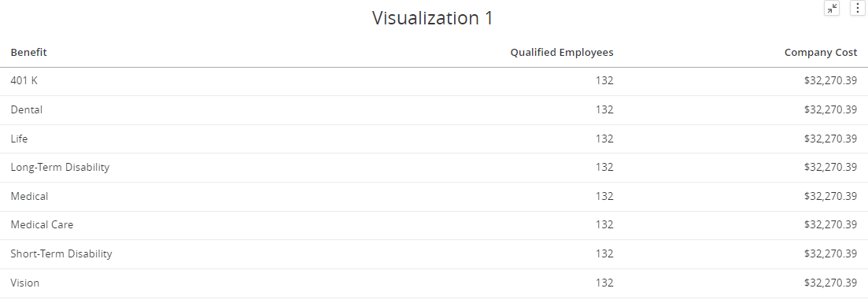The width and height of the screenshot is (868, 307).
Task: Sort by Company Cost column header
Action: click(x=821, y=52)
